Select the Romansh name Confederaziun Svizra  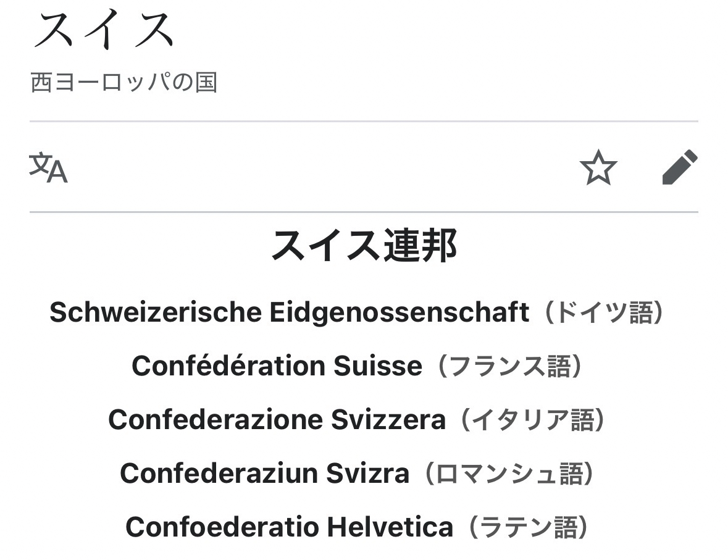[x=264, y=474]
